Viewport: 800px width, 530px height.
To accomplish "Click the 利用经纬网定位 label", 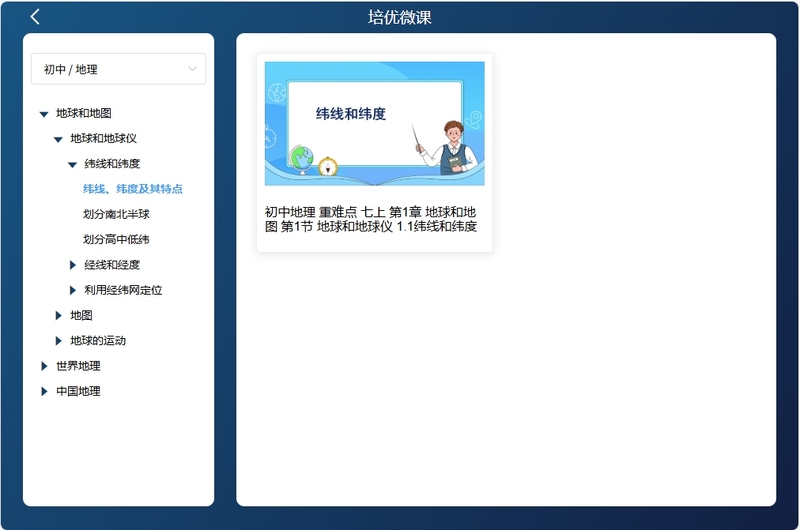I will coord(123,290).
